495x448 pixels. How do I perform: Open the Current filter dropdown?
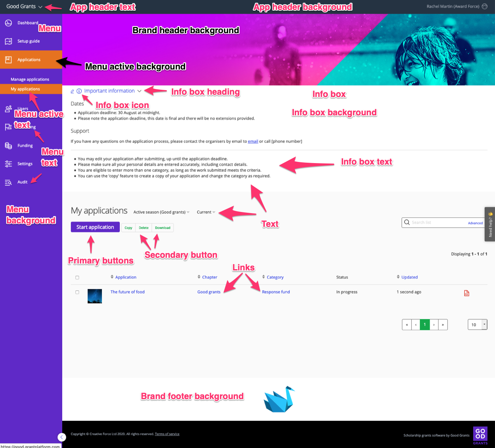pos(206,212)
